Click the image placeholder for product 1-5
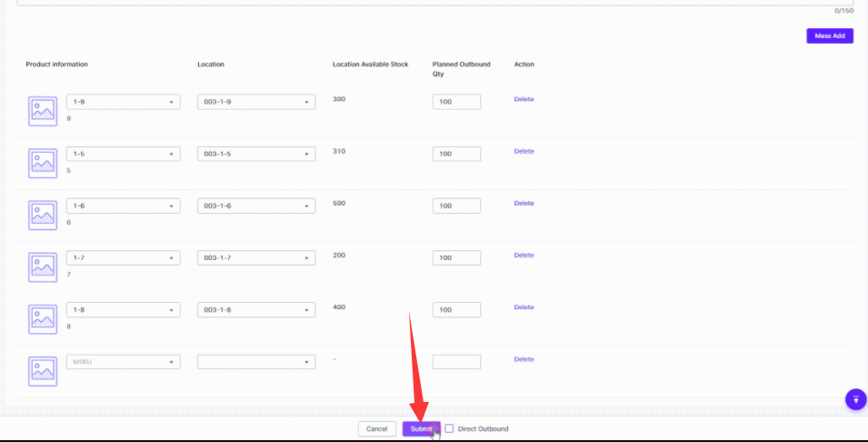This screenshot has width=868, height=442. tap(43, 164)
